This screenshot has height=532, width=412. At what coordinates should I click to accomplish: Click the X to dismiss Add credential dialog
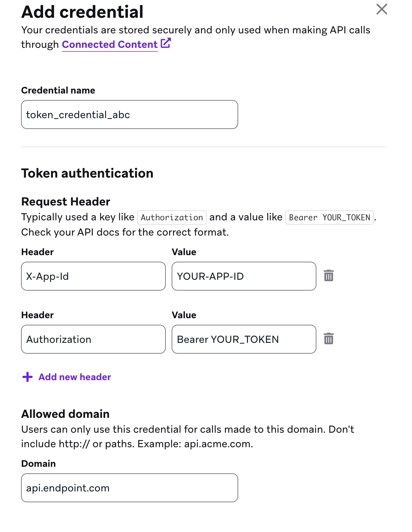[x=382, y=9]
